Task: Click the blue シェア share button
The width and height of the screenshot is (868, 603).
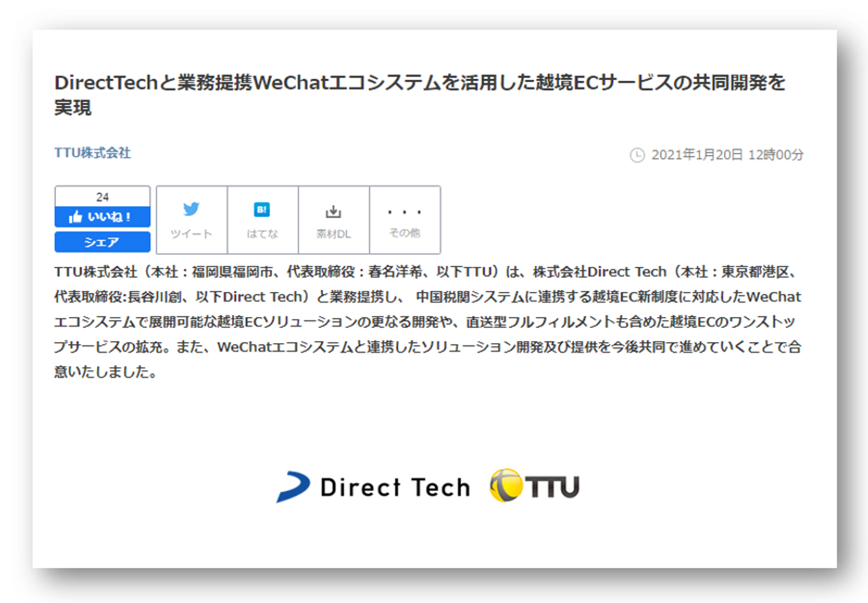Action: point(102,242)
